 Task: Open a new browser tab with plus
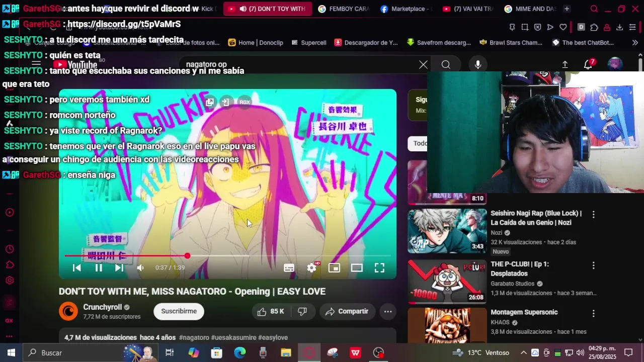tap(567, 9)
